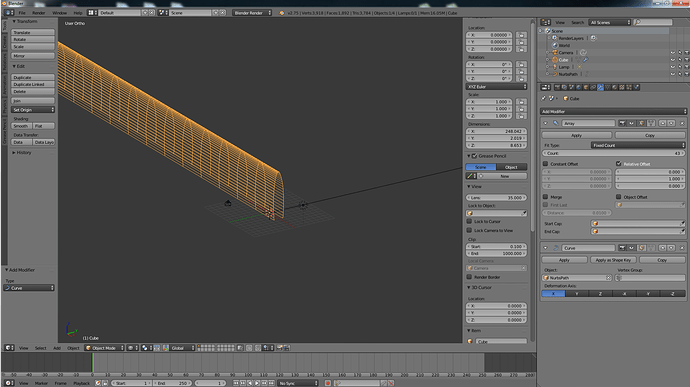Open the Window menu
Viewport: 690px width, 387px height.
59,13
